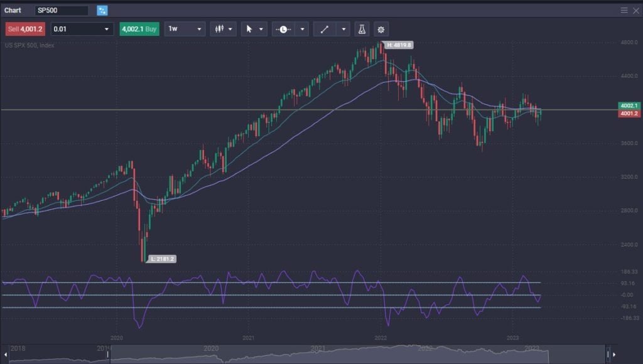
Task: Open the 1w timeframe dropdown
Action: [184, 28]
